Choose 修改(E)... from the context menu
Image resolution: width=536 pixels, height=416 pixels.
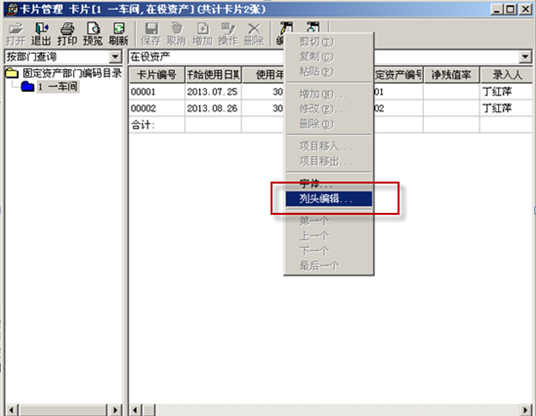[329, 109]
